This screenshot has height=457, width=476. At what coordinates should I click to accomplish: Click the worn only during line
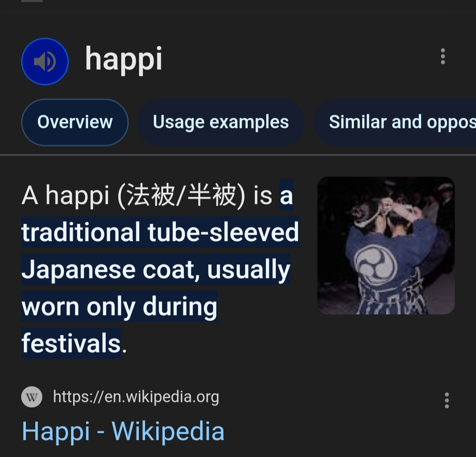pos(119,306)
